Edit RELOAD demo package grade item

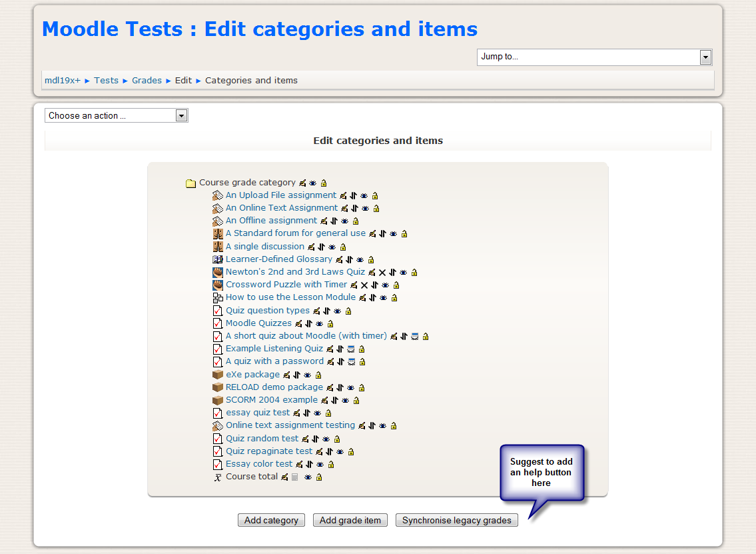click(330, 387)
